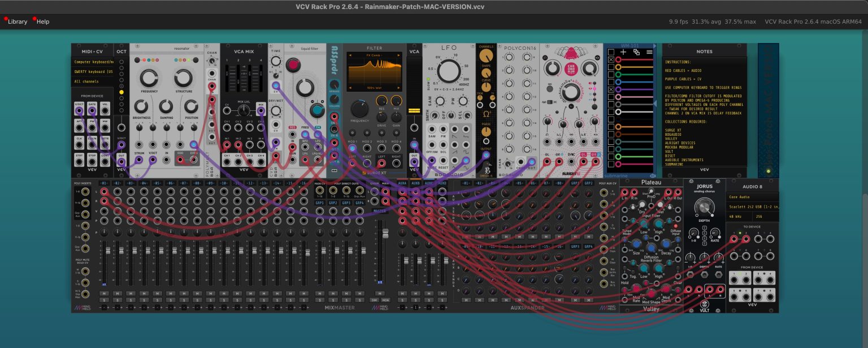Screen dimensions: 868x348
Task: Click the resonator STRUCTURE knob
Action: click(183, 78)
